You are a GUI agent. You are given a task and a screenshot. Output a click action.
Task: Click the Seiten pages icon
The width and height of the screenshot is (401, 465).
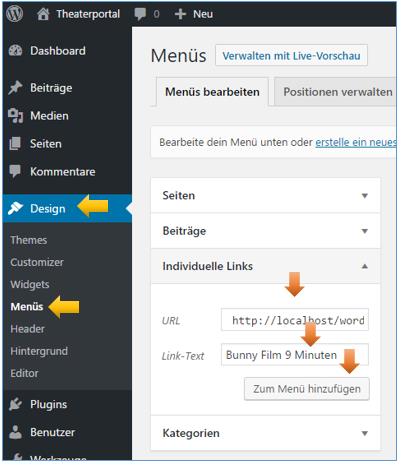15,144
